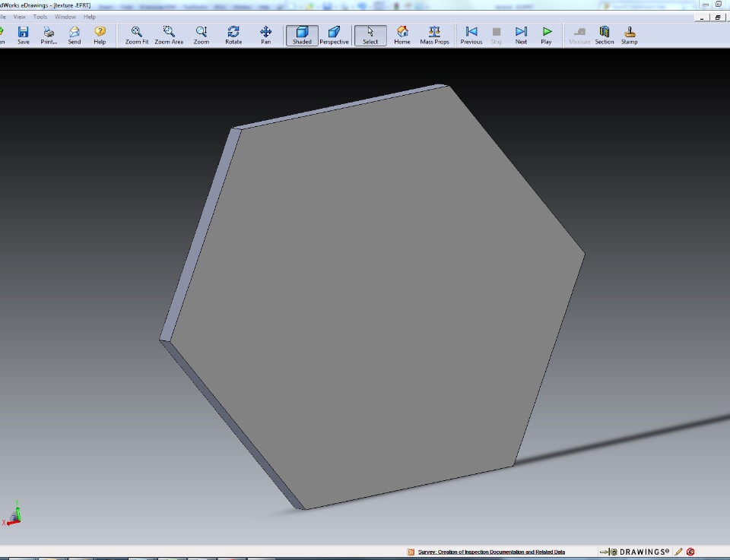730x560 pixels.
Task: Go to Next view
Action: [x=521, y=35]
